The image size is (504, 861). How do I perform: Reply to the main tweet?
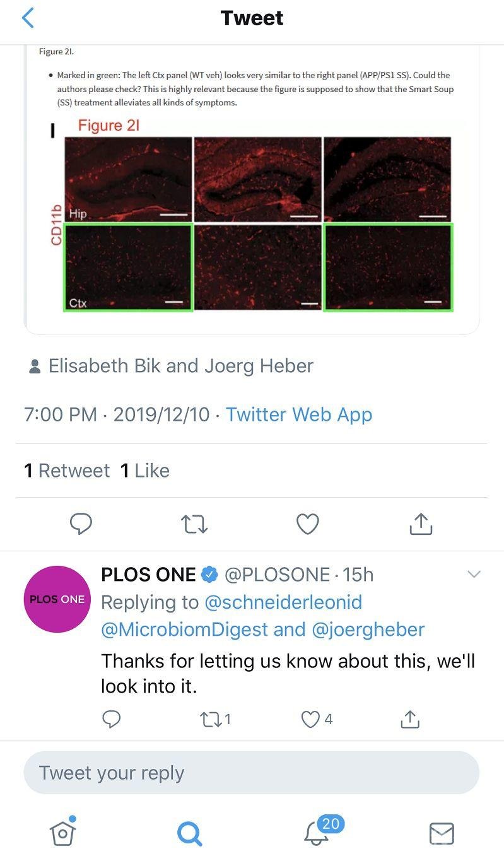pos(80,524)
